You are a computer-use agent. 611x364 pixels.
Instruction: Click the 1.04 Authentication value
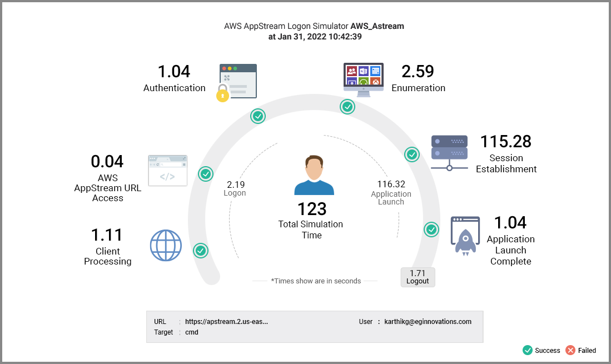point(174,72)
